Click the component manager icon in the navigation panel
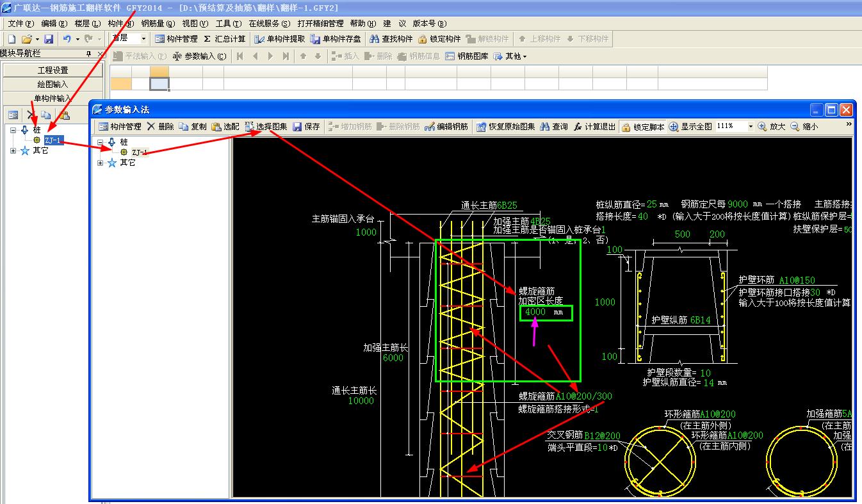The width and height of the screenshot is (862, 504). tap(13, 115)
